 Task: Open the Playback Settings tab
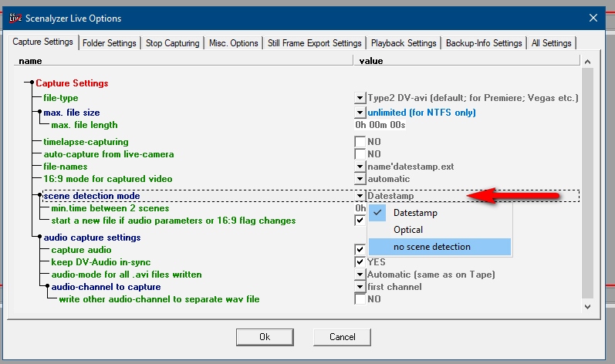tap(404, 42)
